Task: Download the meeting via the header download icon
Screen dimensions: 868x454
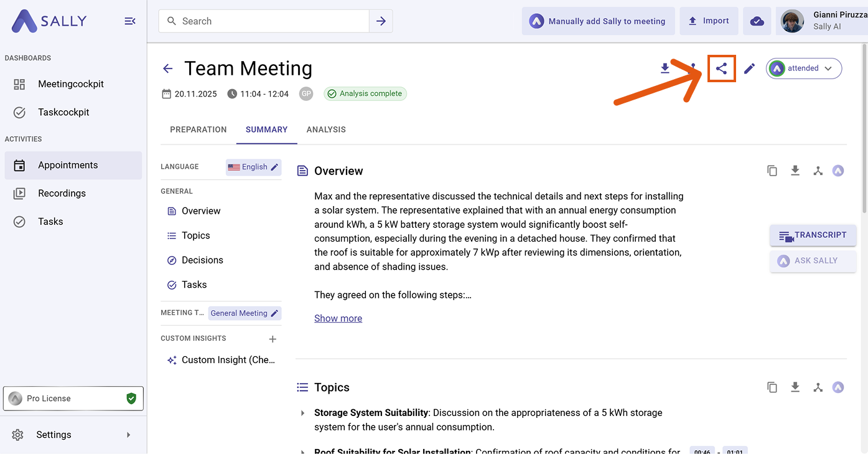Action: tap(665, 69)
